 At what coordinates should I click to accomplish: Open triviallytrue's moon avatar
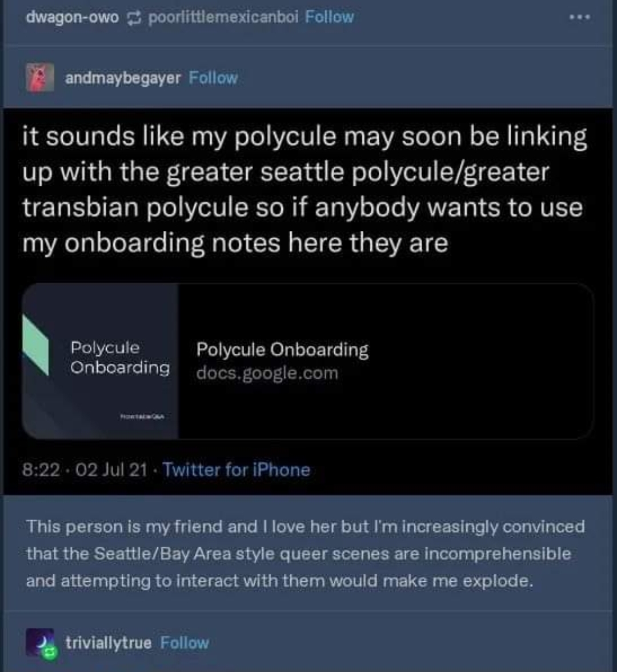pos(40,642)
